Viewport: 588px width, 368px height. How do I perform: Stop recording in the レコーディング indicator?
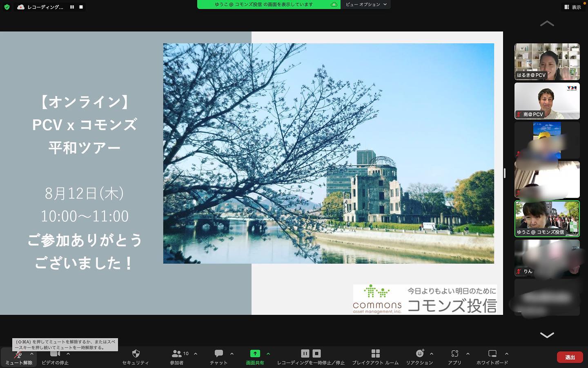(81, 7)
